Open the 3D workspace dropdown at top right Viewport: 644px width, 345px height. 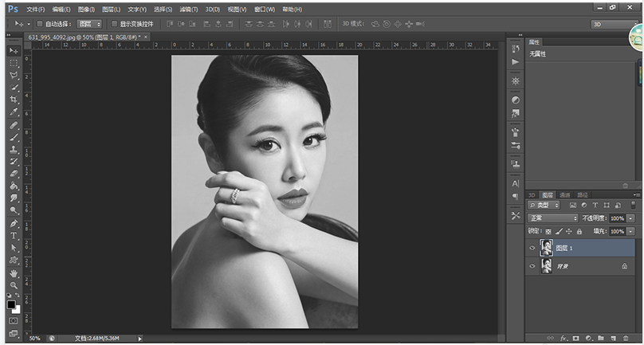(614, 24)
